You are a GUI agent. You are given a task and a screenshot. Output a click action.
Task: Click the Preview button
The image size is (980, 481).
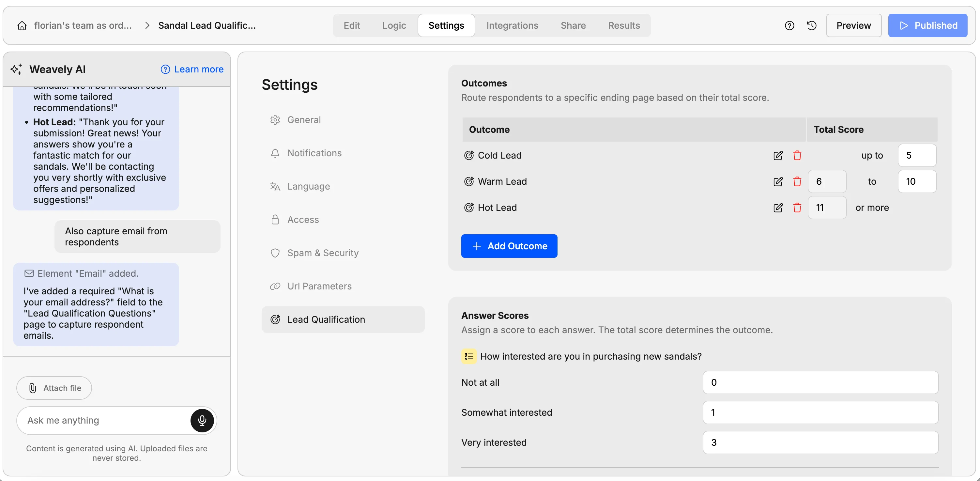(x=853, y=25)
